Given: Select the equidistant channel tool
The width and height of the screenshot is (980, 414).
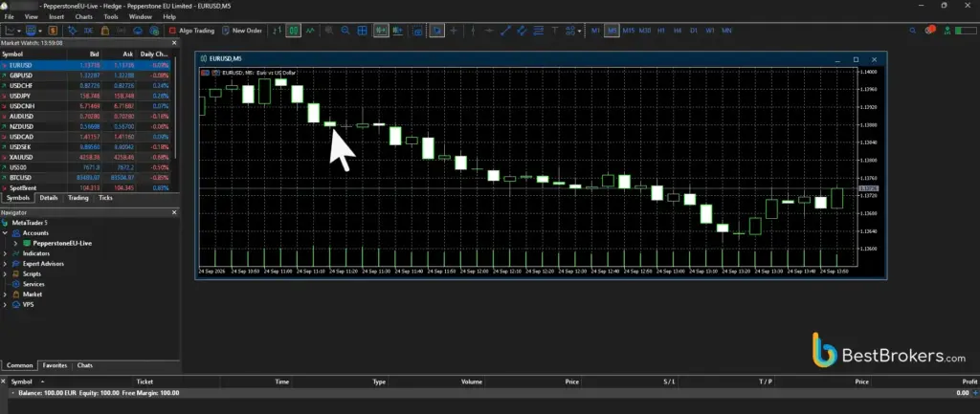Looking at the screenshot, I should coord(522,30).
